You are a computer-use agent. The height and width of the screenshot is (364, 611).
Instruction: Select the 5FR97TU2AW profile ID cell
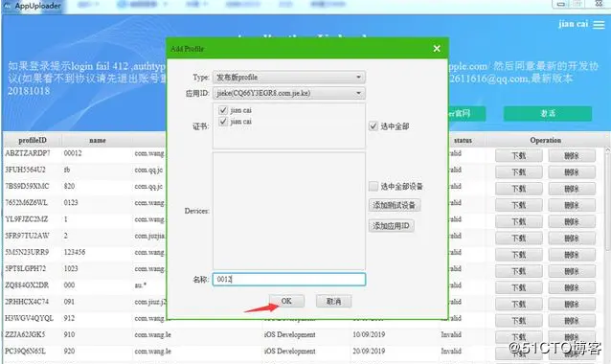[27, 236]
